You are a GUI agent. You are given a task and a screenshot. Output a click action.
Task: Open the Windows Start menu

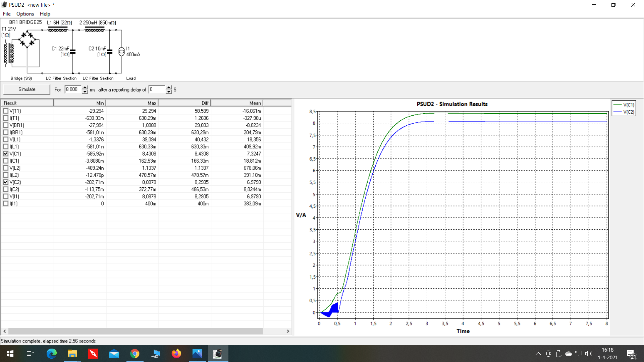pos(10,354)
